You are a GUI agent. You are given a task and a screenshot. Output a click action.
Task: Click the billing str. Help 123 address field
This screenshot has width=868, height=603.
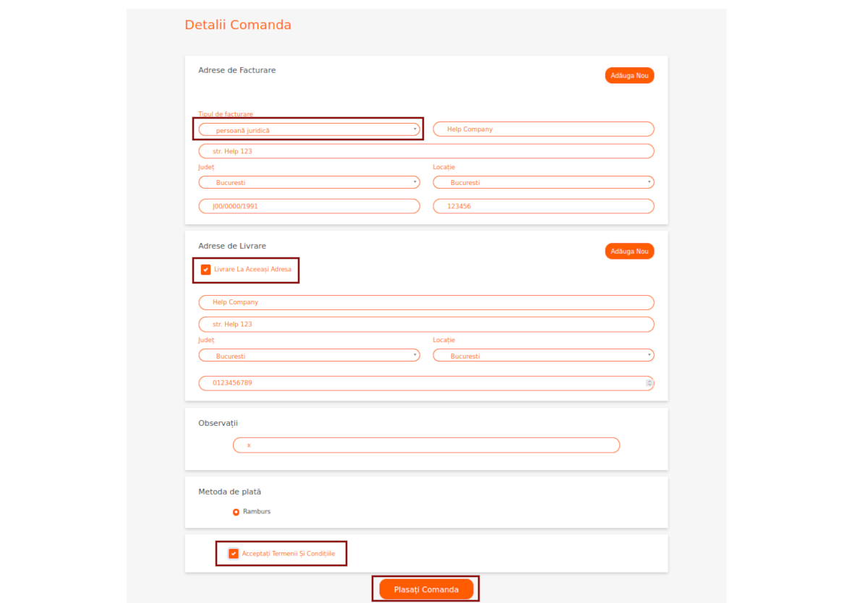426,151
